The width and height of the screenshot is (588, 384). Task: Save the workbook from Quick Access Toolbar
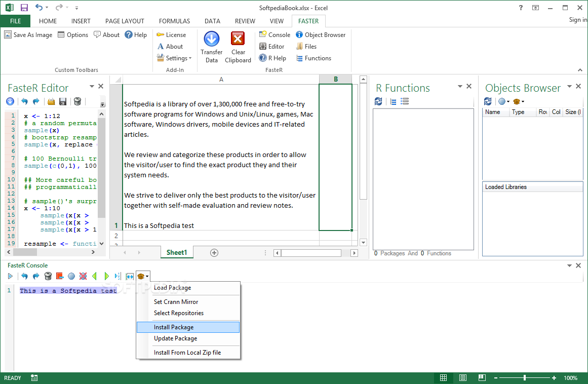click(24, 8)
